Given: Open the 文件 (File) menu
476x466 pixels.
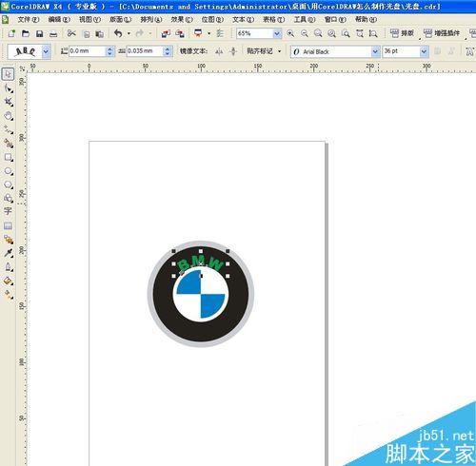Looking at the screenshot, I should coord(28,20).
